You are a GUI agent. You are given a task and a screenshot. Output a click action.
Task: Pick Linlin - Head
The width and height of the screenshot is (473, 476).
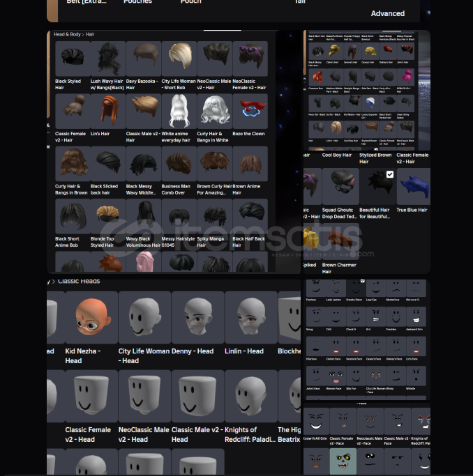coord(251,318)
